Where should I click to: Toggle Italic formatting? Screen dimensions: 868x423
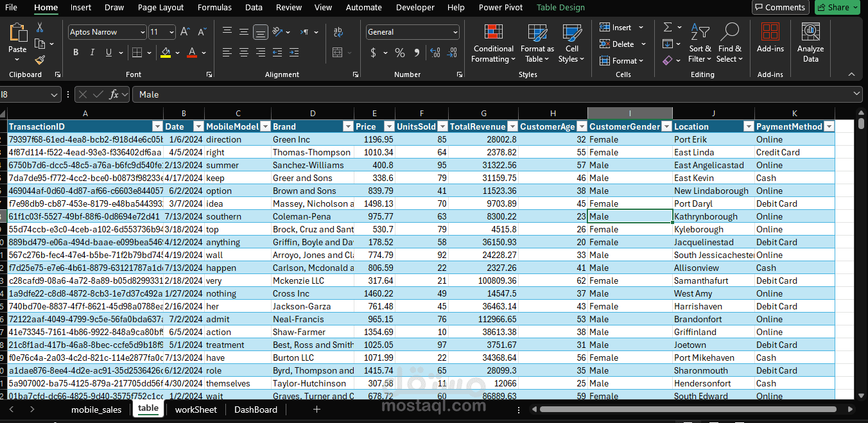tap(92, 53)
